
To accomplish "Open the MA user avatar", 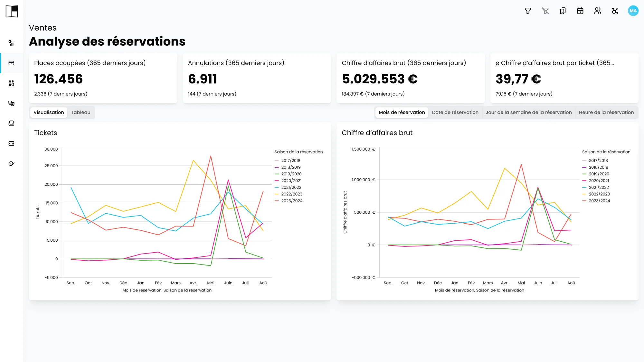I will 633,11.
